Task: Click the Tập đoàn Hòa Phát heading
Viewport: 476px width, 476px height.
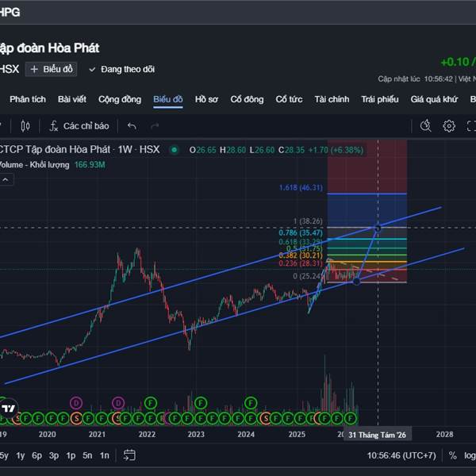Action: [49, 48]
